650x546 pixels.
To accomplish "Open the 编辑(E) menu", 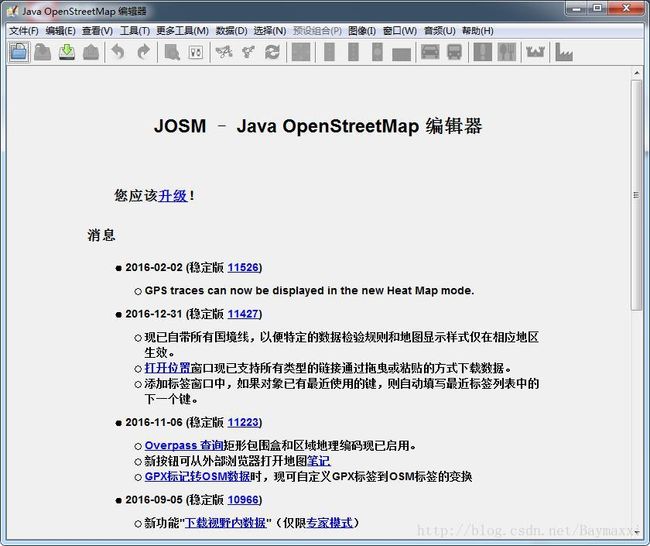I will [61, 31].
